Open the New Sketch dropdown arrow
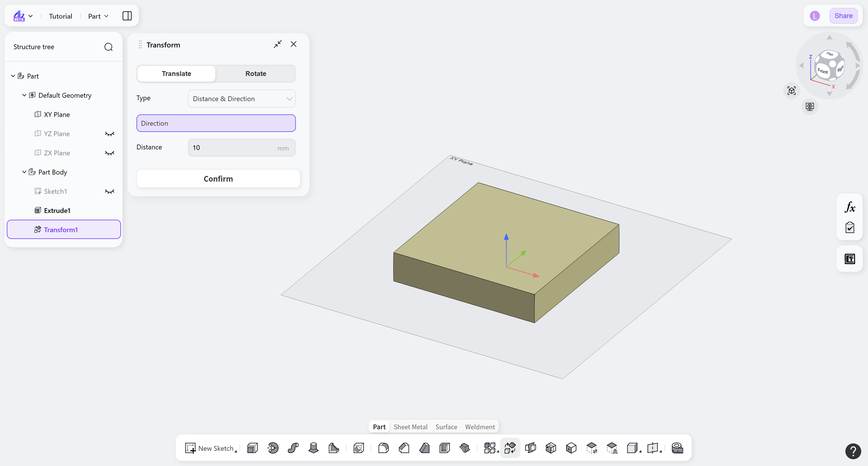The image size is (868, 466). point(236,451)
